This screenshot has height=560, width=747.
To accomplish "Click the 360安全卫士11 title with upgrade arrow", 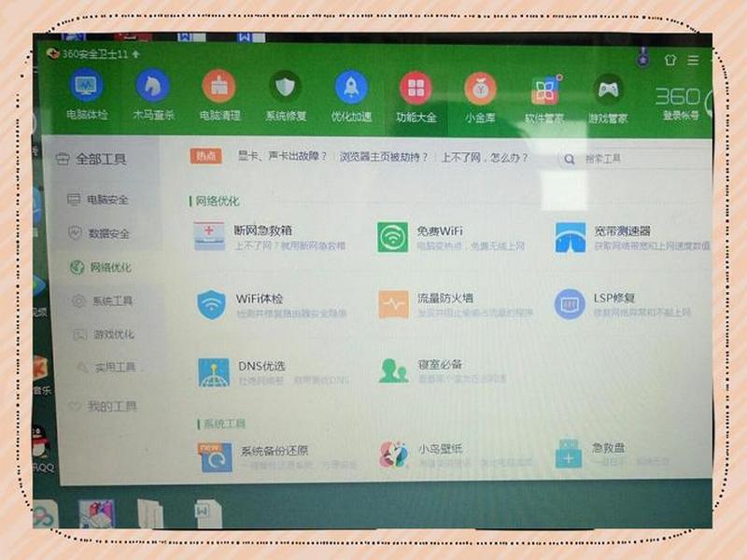I will tap(94, 54).
